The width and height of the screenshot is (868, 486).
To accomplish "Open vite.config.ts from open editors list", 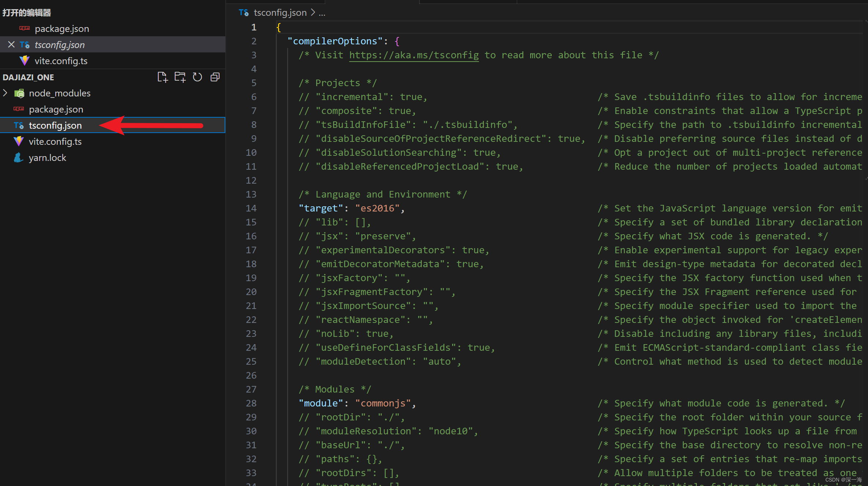I will (61, 61).
